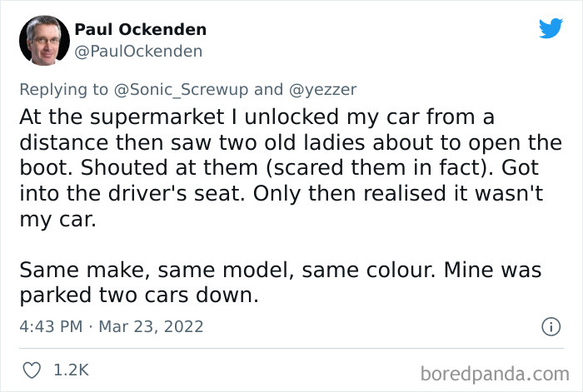This screenshot has width=583, height=392.
Task: Click the text 'parked two cars down.'
Action: pos(137,295)
